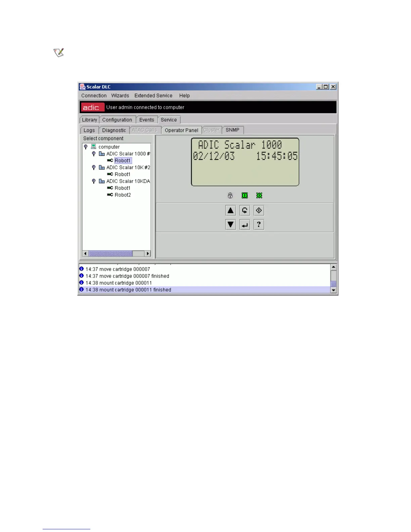Screen dimensions: 411x532
Task: Select Robot1 under ADIC Scalar 10KDA
Action: point(123,188)
